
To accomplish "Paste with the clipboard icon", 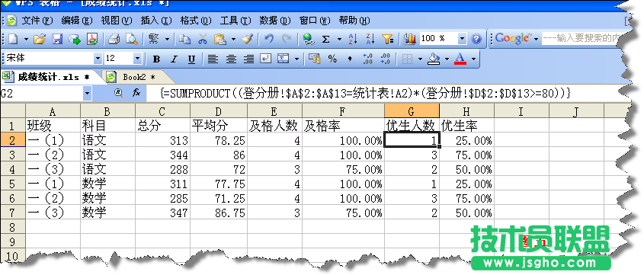I will [220, 39].
